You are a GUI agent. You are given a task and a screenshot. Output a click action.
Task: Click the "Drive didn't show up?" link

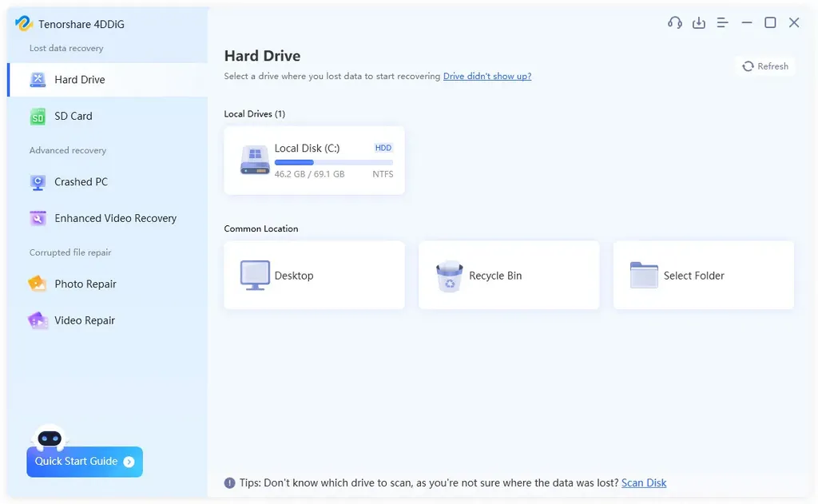[x=487, y=76]
